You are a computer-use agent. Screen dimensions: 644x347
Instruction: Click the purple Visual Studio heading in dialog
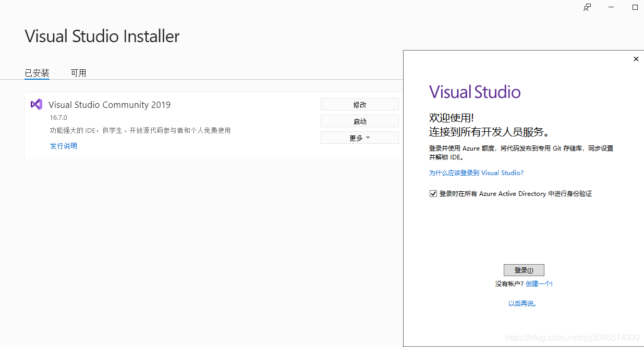475,92
